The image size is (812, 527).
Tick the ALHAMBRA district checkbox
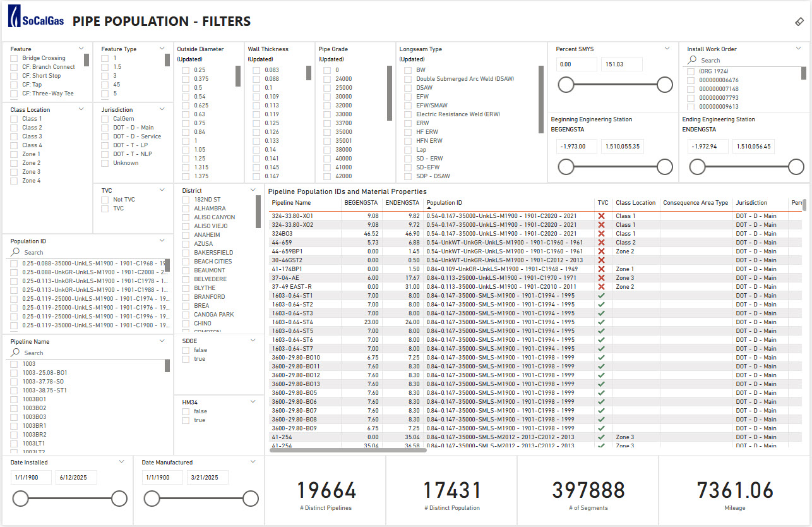(186, 209)
